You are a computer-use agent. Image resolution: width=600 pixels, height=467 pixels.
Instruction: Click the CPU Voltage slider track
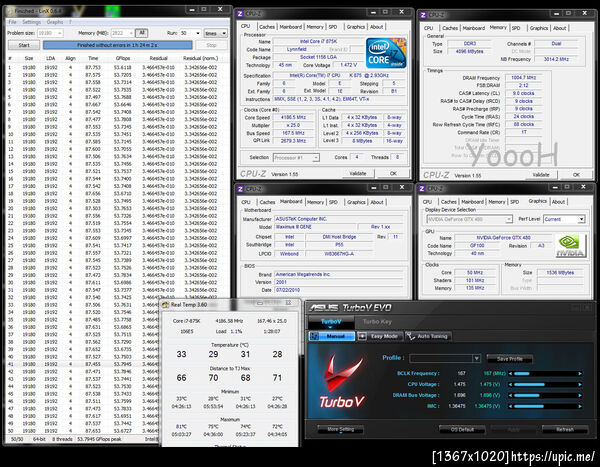545,384
